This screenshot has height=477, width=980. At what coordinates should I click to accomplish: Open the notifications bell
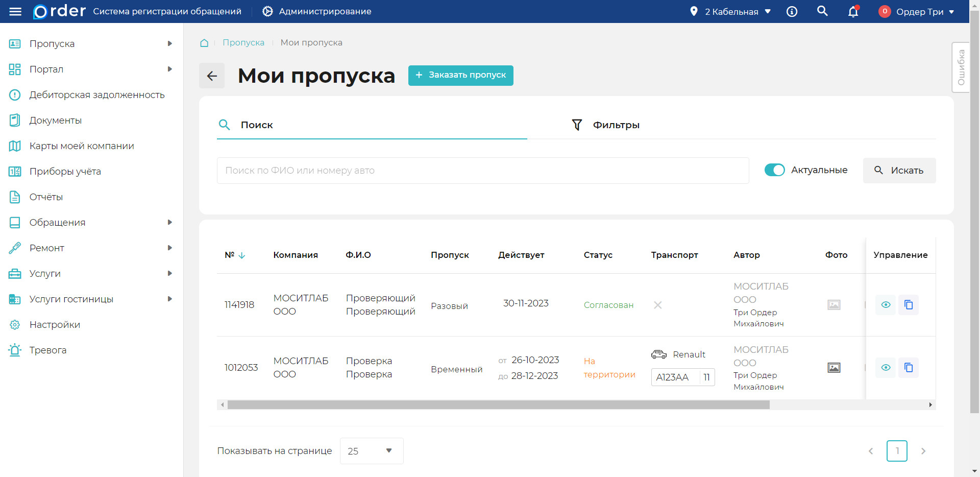click(852, 11)
